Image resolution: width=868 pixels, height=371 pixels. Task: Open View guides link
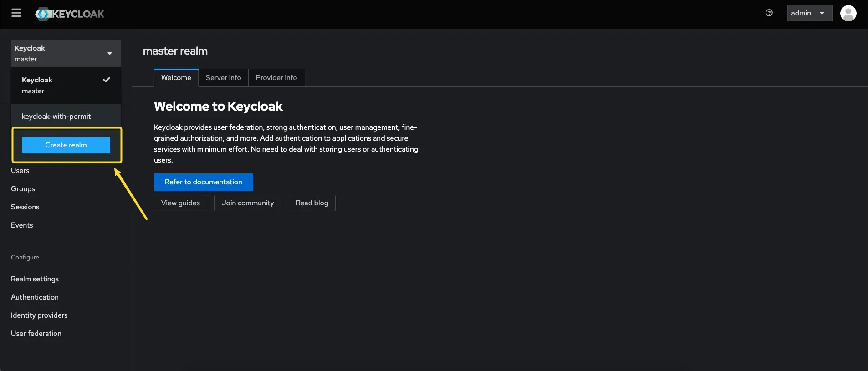[x=180, y=203]
